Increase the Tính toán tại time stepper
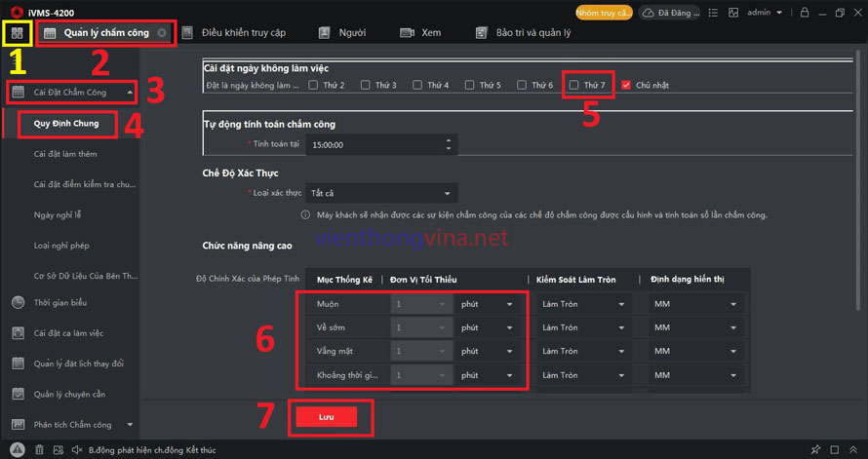868x459 pixels. coord(448,139)
